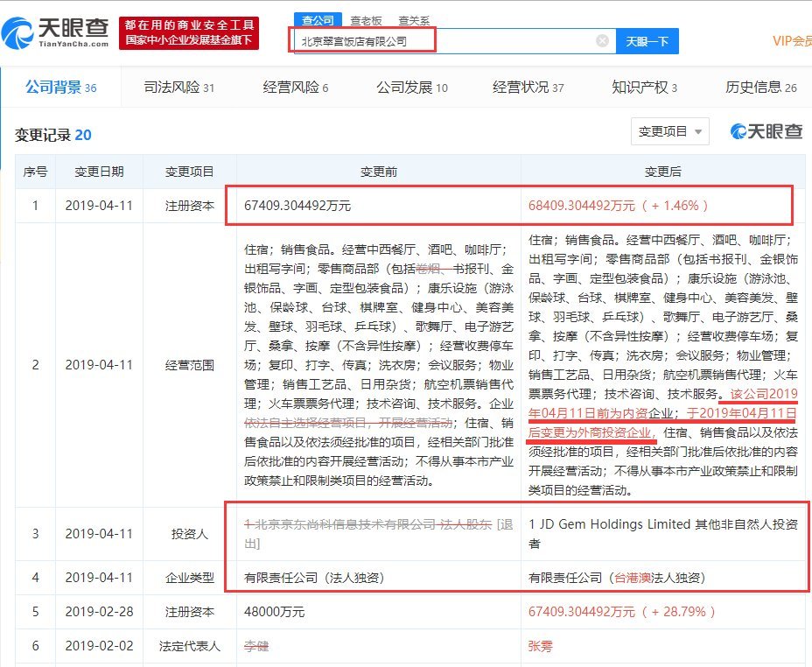Image resolution: width=812 pixels, height=667 pixels.
Task: Open the 公司发展 10 tab
Action: pos(412,88)
